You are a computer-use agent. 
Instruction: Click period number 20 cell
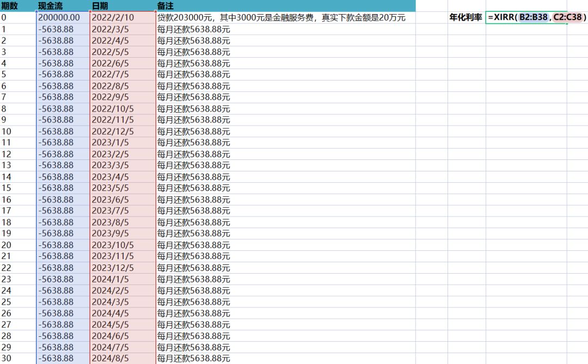pyautogui.click(x=18, y=245)
